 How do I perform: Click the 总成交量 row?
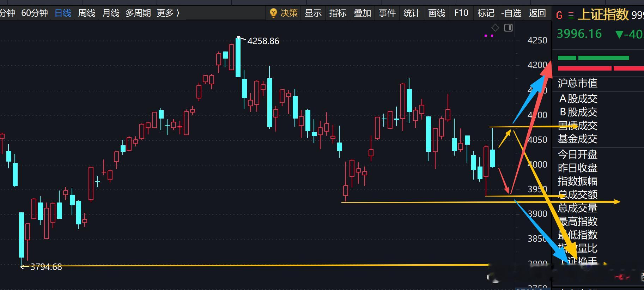click(577, 208)
